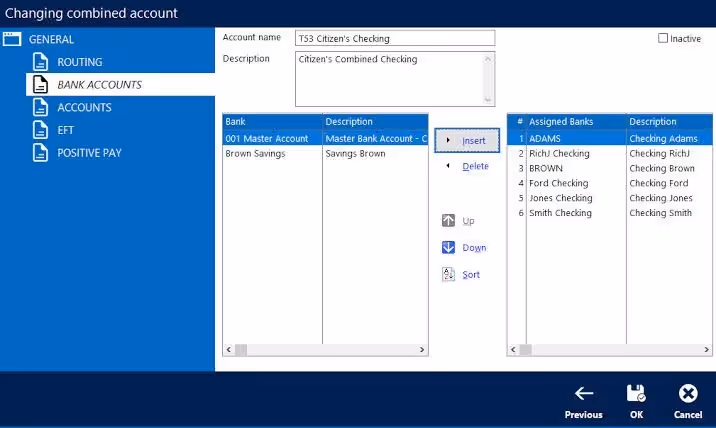The width and height of the screenshot is (716, 428).
Task: Toggle the Inactive checkbox
Action: pos(663,38)
